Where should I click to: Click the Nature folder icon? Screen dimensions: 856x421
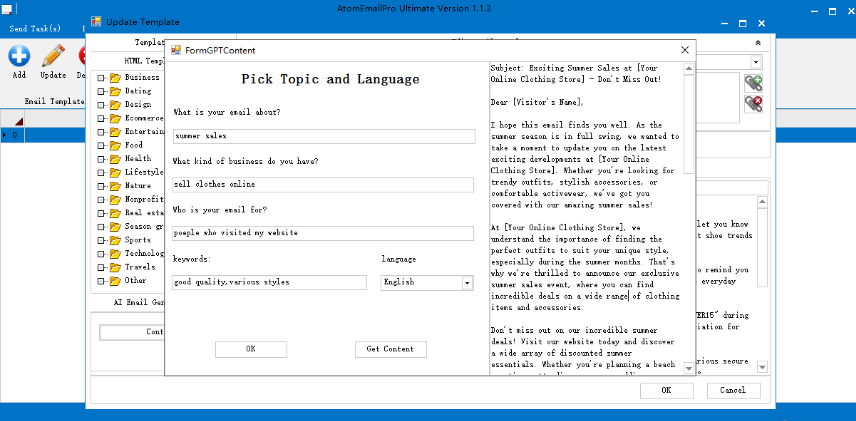(115, 186)
